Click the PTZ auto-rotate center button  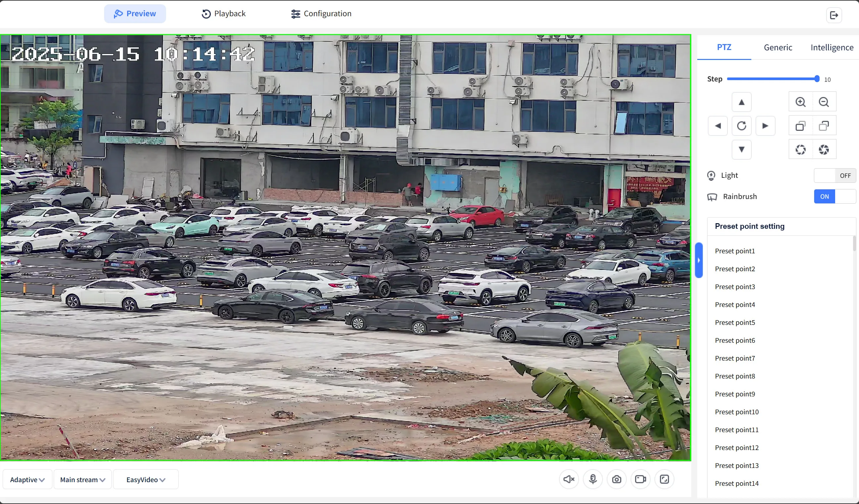click(741, 126)
